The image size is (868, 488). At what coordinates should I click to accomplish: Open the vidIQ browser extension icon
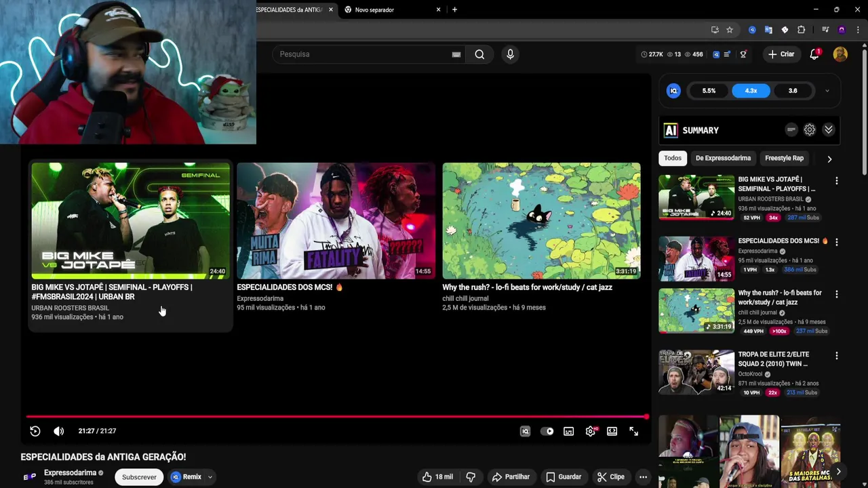[x=752, y=30]
